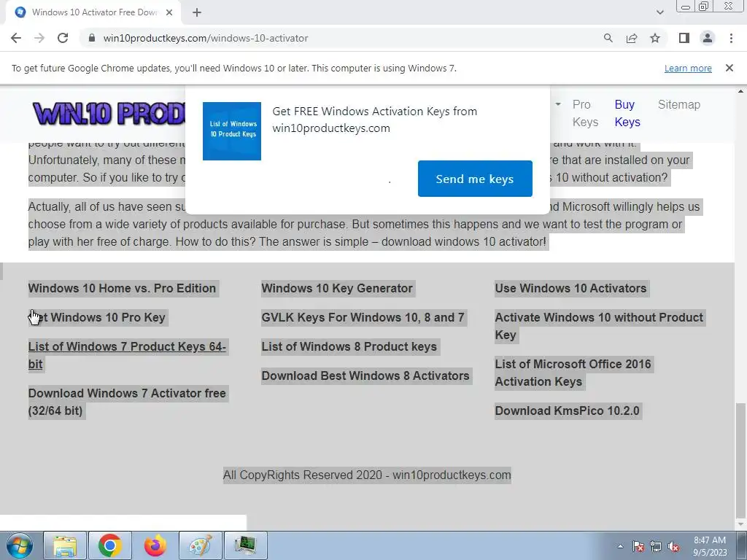Close the Windows 10 Activator tab
The width and height of the screenshot is (747, 560).
pos(169,12)
